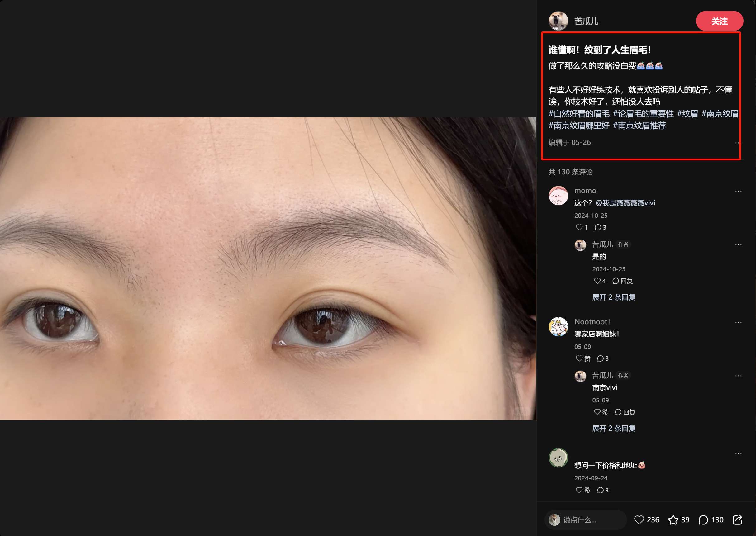
Task: Like the post using bottom heart icon
Action: tap(639, 520)
